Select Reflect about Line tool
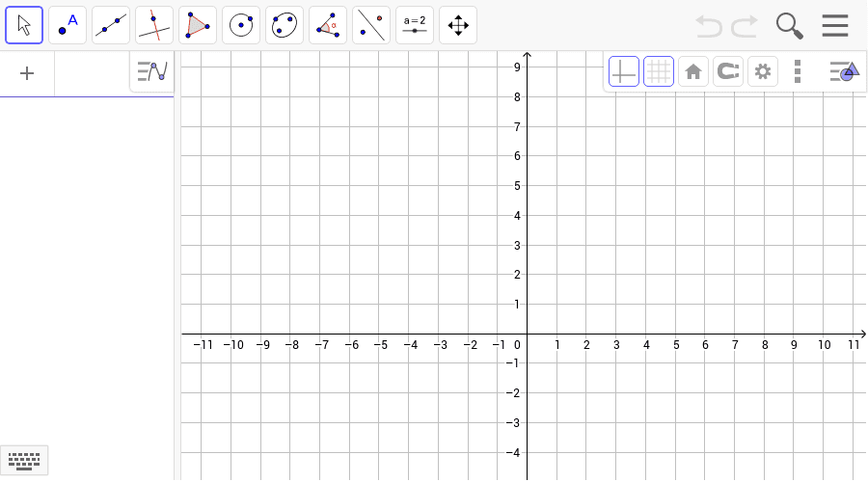 pos(371,25)
